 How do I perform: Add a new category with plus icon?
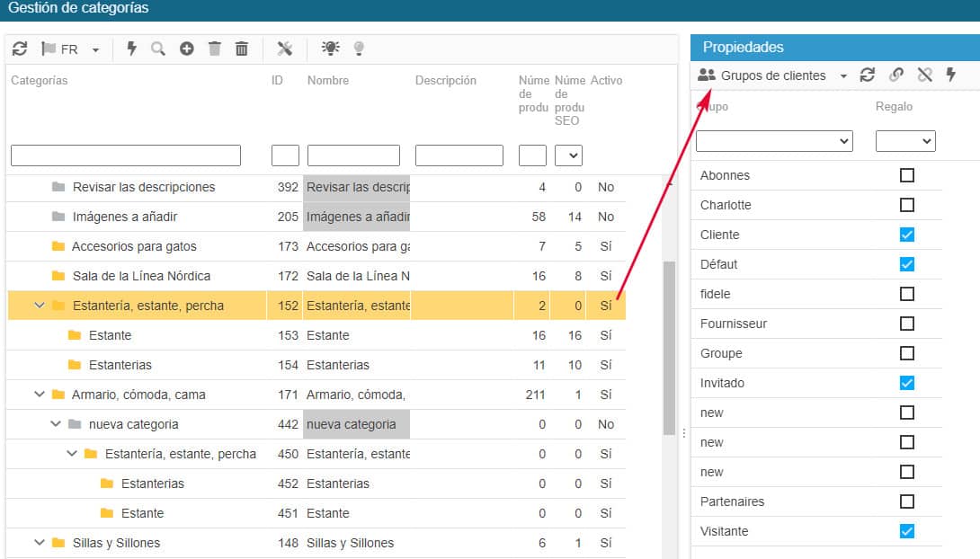[x=186, y=49]
